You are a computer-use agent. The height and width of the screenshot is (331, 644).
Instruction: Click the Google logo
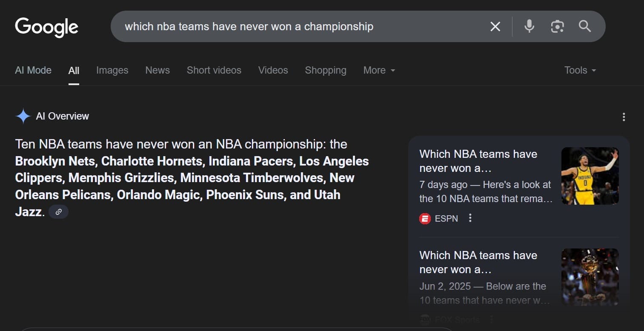pos(47,27)
